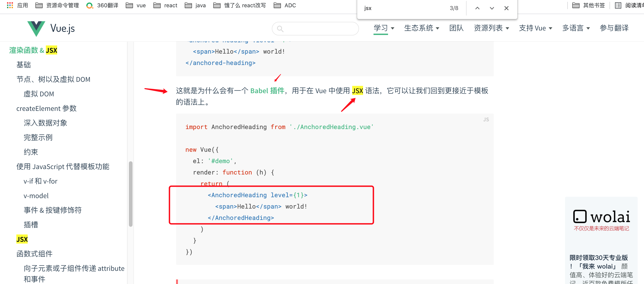Click the import AnchoredHeading code line
644x284 pixels.
tap(279, 127)
